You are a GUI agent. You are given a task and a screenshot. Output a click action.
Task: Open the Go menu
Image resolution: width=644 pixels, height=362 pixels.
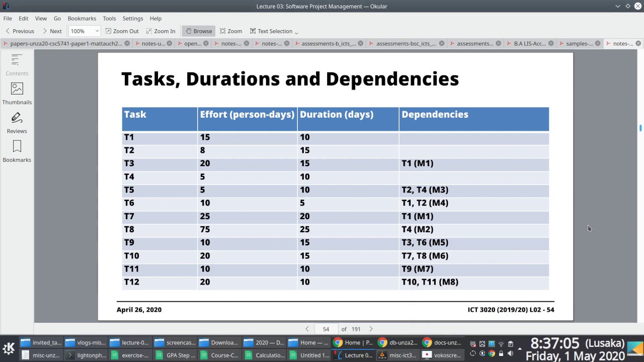[x=57, y=18]
